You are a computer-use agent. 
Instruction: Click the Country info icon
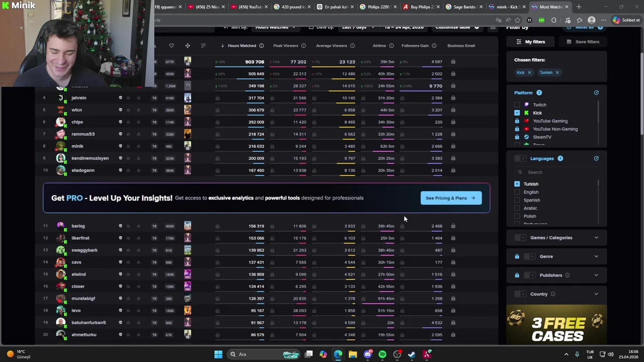[x=553, y=294]
